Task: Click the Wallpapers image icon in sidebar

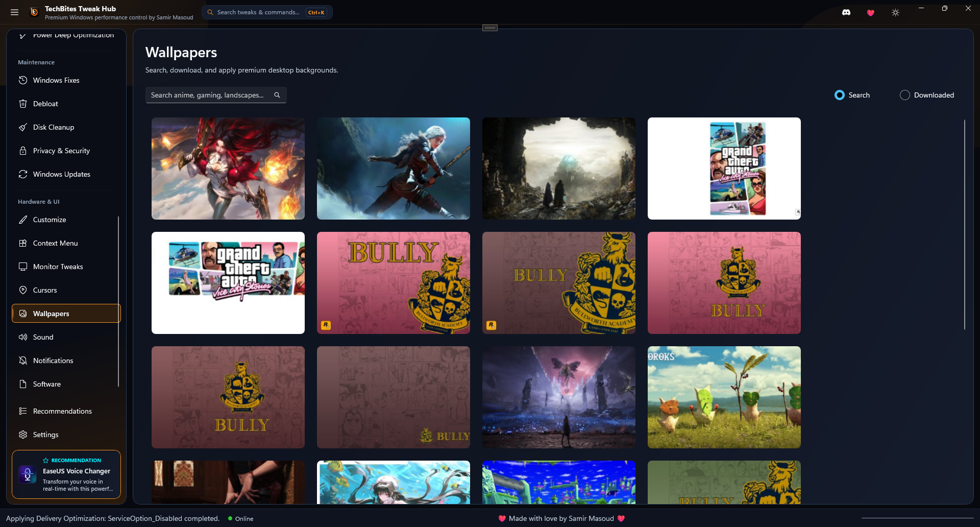Action: 23,314
